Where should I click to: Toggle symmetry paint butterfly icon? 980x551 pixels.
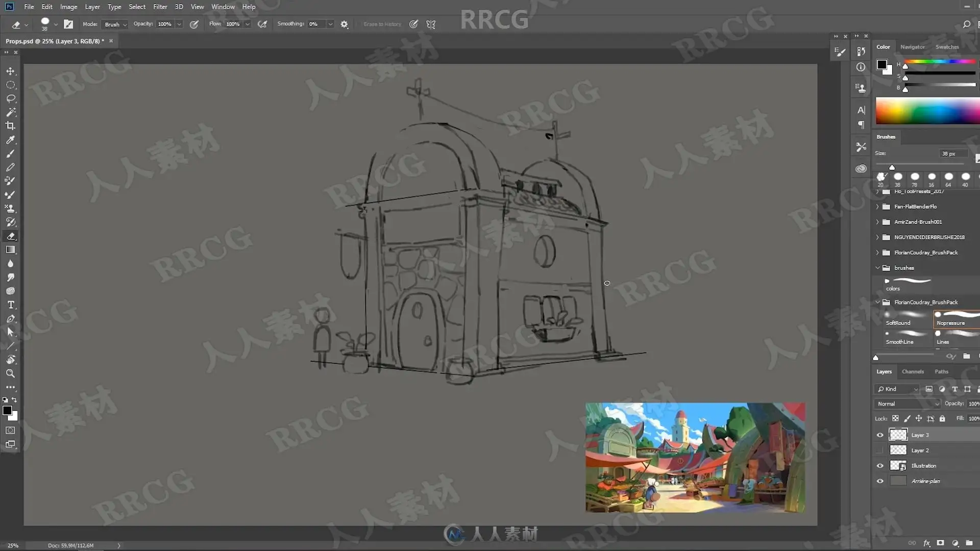tap(431, 24)
